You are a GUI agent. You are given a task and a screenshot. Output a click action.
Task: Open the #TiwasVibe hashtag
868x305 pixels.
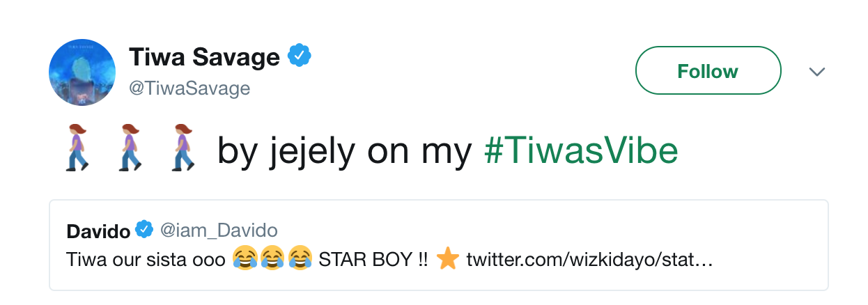581,150
